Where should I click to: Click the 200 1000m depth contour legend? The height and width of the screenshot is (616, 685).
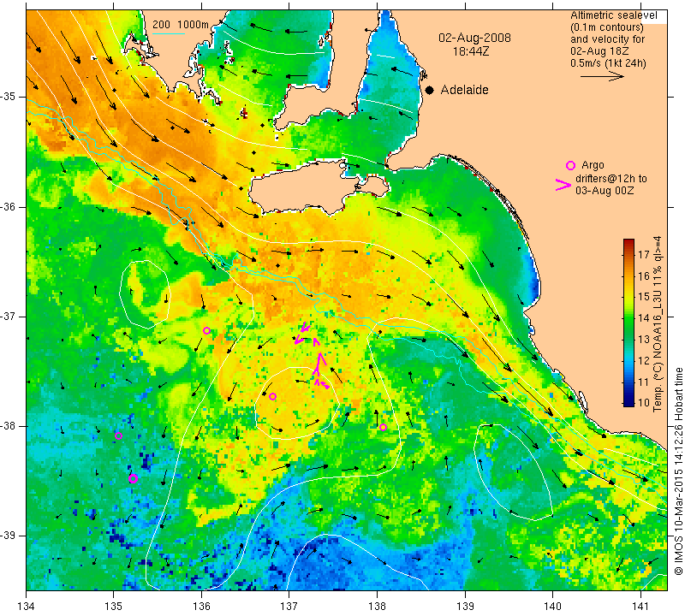(181, 25)
